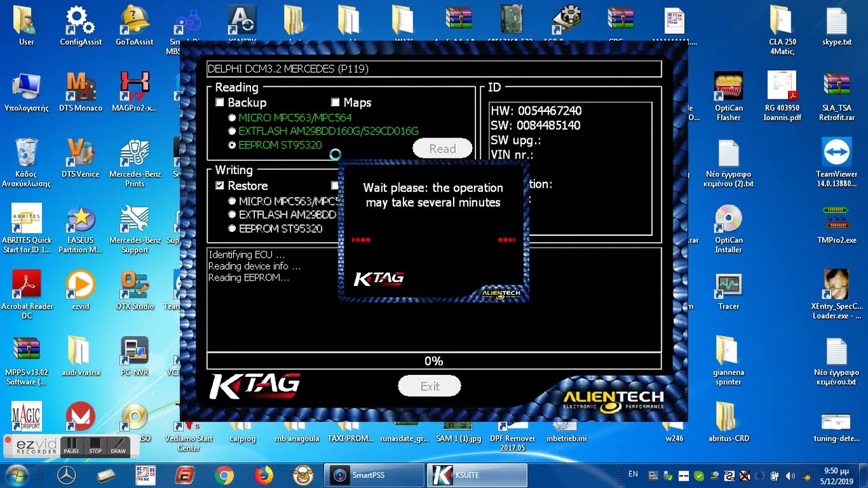868x488 pixels.
Task: Stop the ezvid recording
Action: point(95,447)
